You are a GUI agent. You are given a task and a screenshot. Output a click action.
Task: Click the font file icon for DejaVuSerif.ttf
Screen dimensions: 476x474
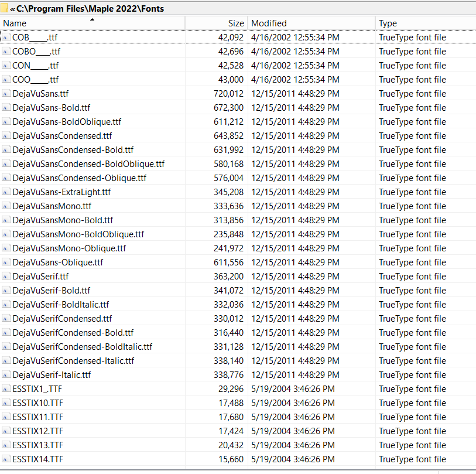[6, 276]
